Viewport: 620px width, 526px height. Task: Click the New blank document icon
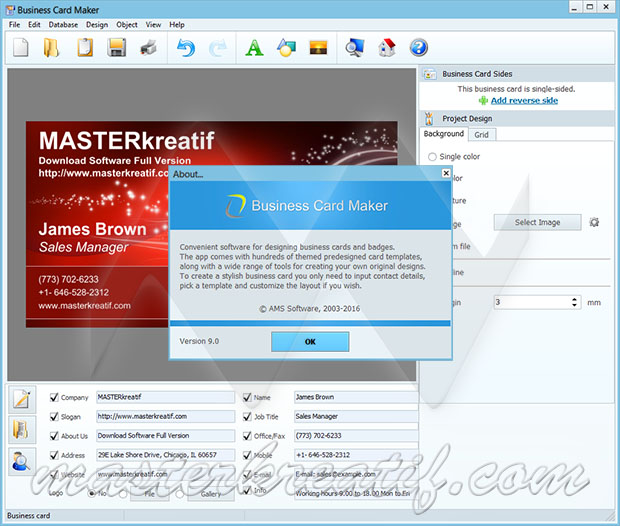tap(21, 48)
